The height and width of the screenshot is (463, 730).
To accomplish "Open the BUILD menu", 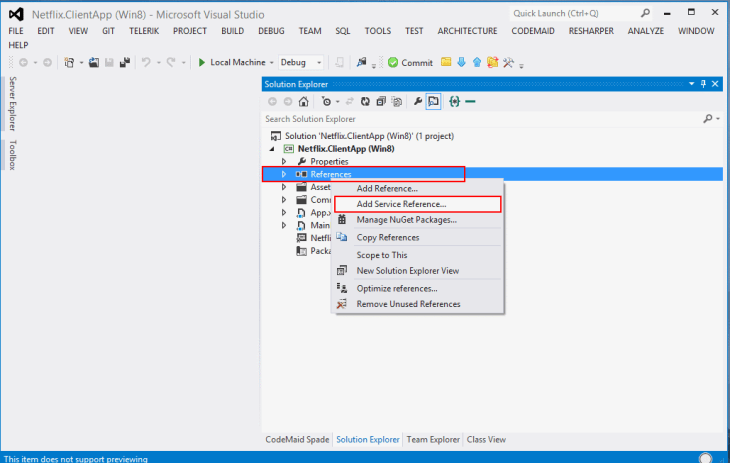I will tap(232, 31).
